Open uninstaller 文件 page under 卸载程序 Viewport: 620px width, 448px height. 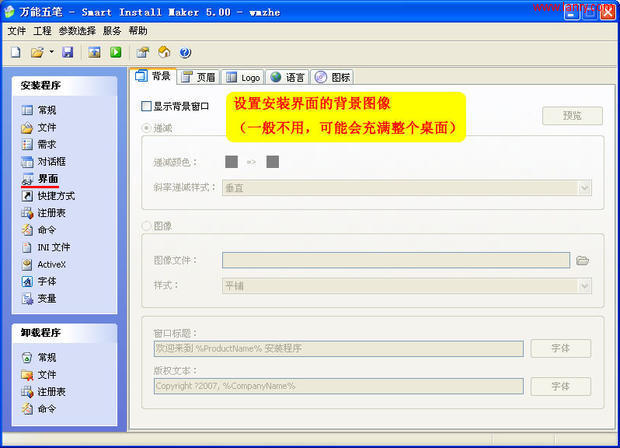(39, 374)
